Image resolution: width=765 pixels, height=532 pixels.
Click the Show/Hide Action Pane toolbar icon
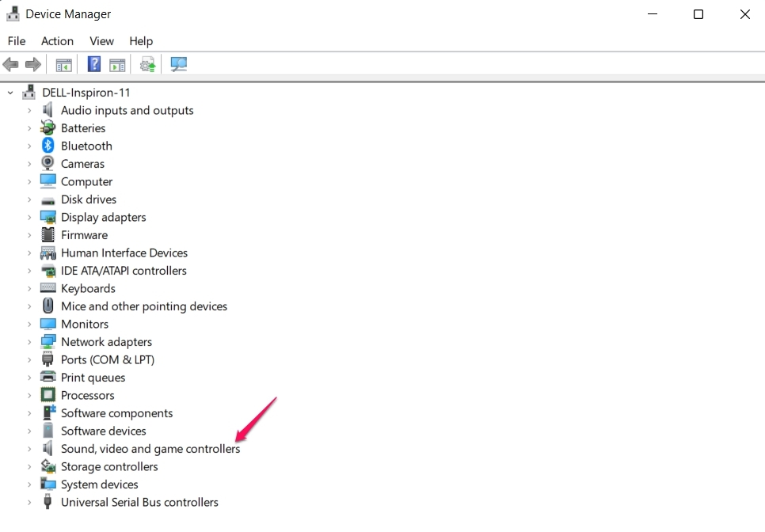[x=117, y=64]
